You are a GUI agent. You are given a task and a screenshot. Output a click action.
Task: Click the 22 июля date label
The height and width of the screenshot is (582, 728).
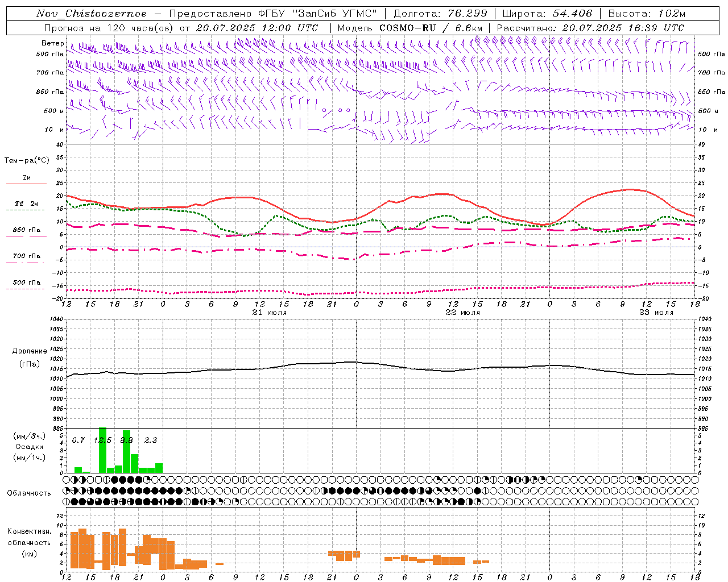463,313
